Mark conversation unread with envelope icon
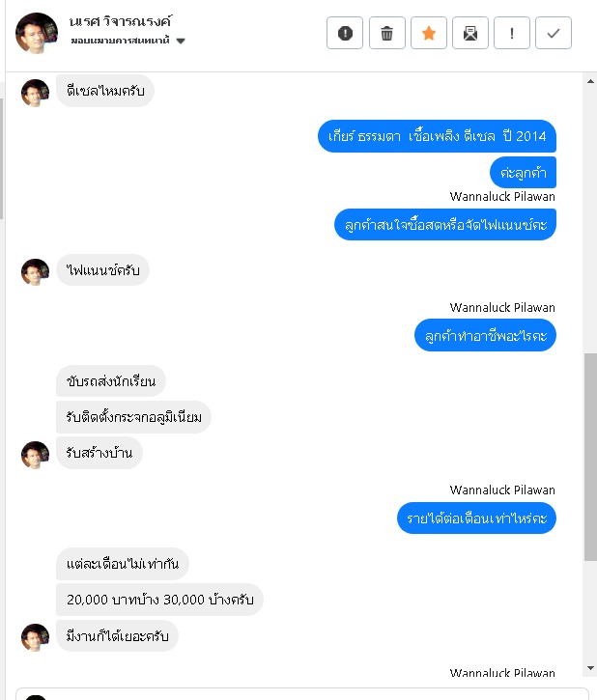The width and height of the screenshot is (597, 700). (470, 33)
